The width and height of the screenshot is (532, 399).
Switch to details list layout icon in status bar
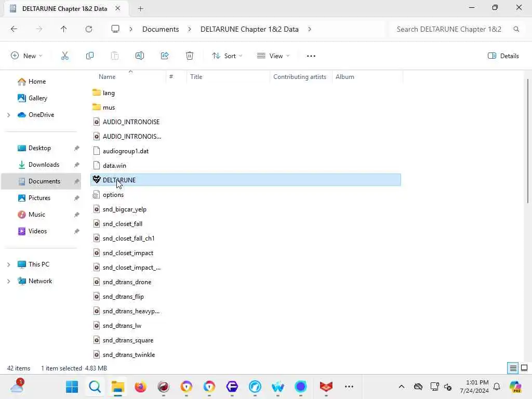coord(513,368)
